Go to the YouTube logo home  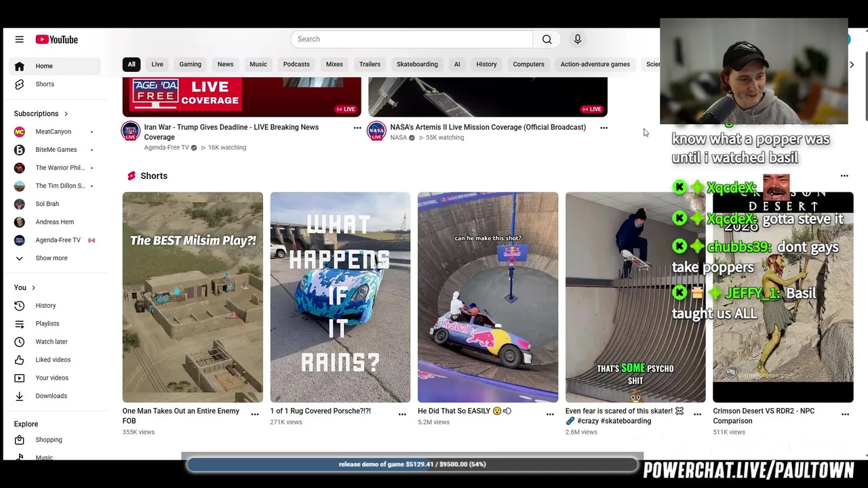(57, 39)
